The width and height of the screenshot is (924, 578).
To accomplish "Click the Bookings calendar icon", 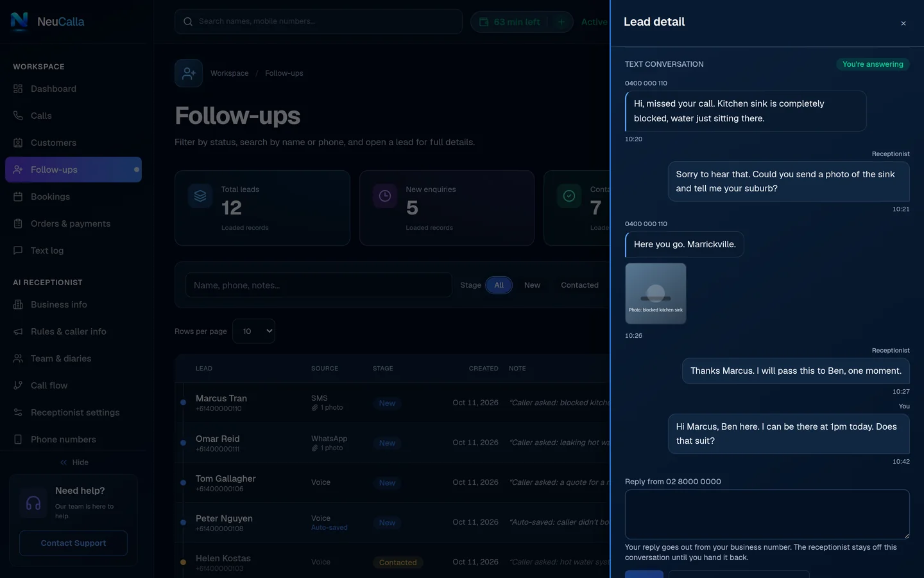I will [x=18, y=197].
